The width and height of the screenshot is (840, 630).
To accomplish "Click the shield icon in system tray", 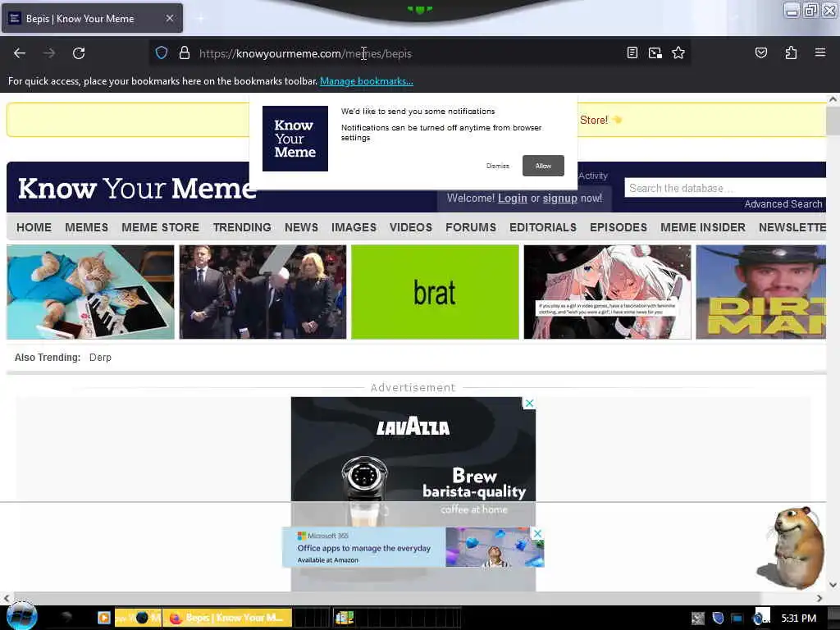I will [718, 619].
